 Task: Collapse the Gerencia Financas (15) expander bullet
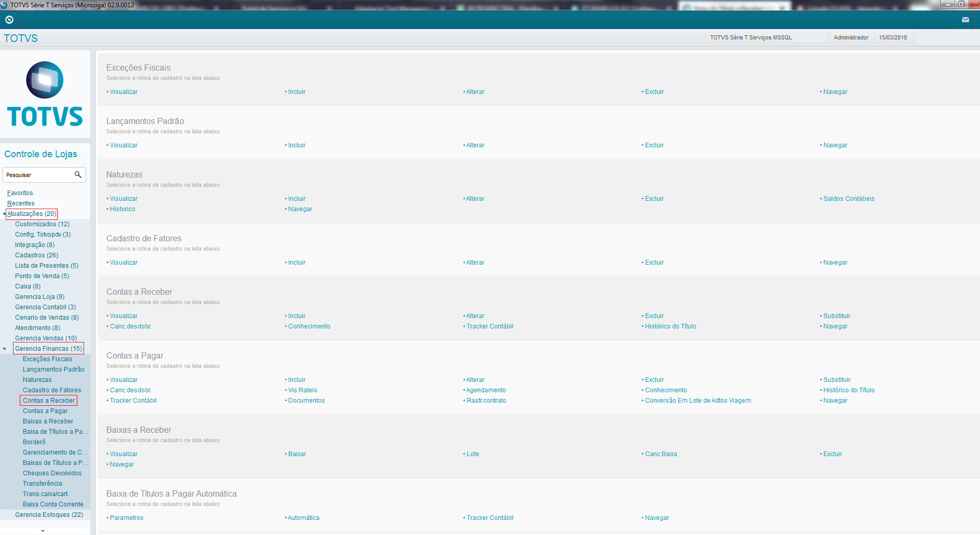click(x=4, y=349)
